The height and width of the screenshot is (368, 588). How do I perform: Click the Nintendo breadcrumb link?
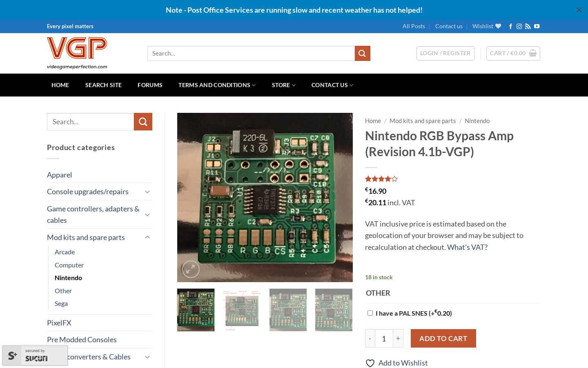point(477,121)
